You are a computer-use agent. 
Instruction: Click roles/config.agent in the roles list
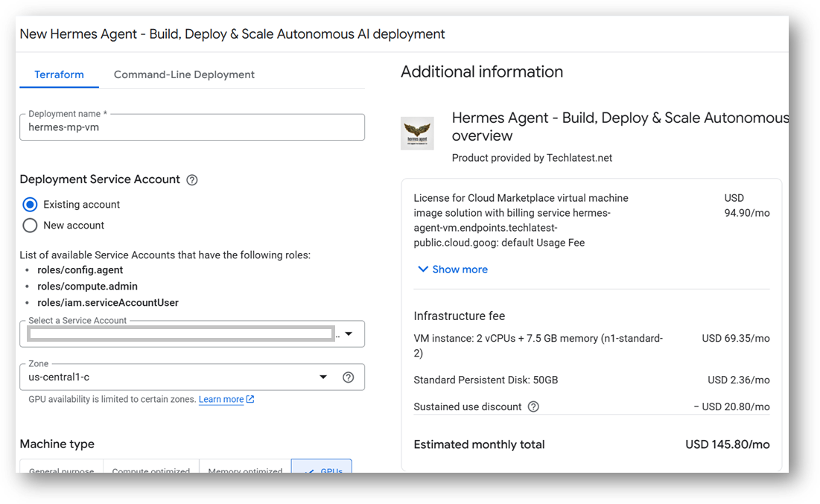click(x=80, y=269)
